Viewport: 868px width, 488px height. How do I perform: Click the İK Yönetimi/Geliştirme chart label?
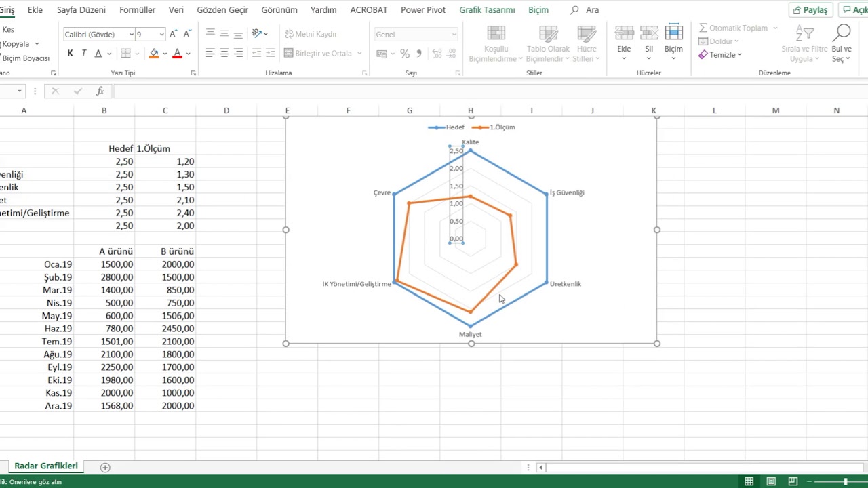(357, 284)
